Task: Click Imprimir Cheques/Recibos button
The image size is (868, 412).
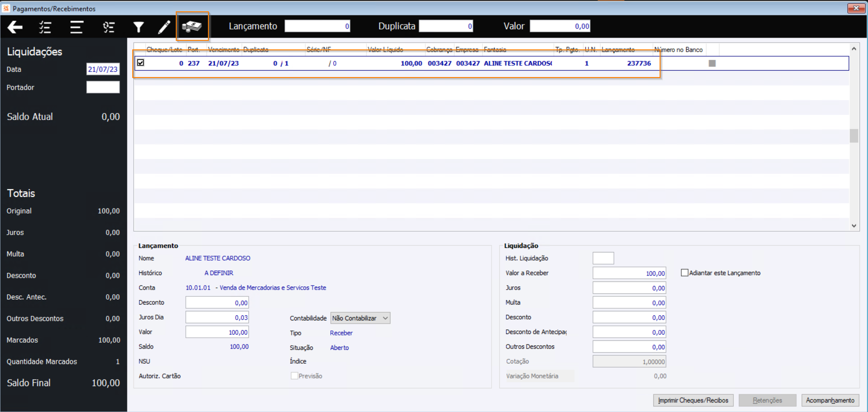Action: [693, 400]
